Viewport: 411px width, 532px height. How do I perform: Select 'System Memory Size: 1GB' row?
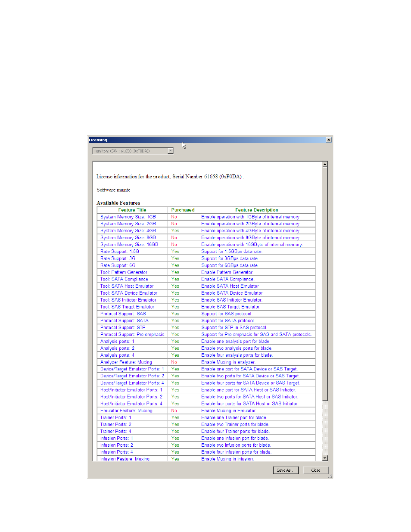tap(206, 217)
